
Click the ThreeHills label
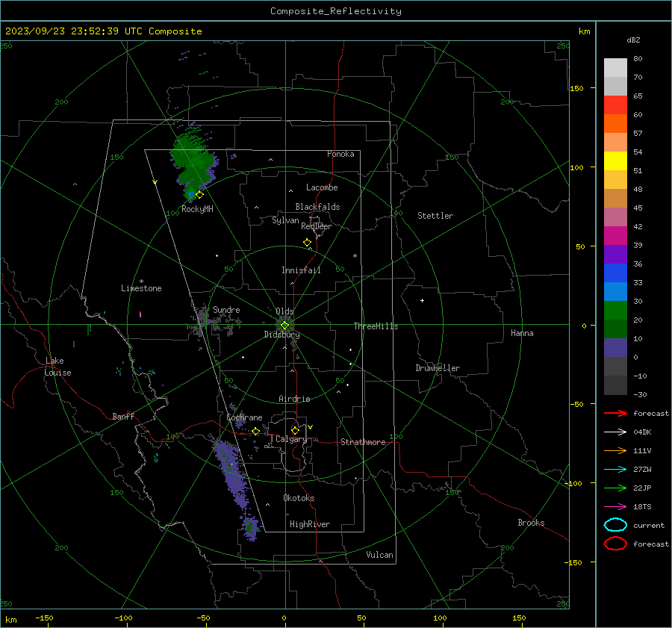[x=376, y=326]
